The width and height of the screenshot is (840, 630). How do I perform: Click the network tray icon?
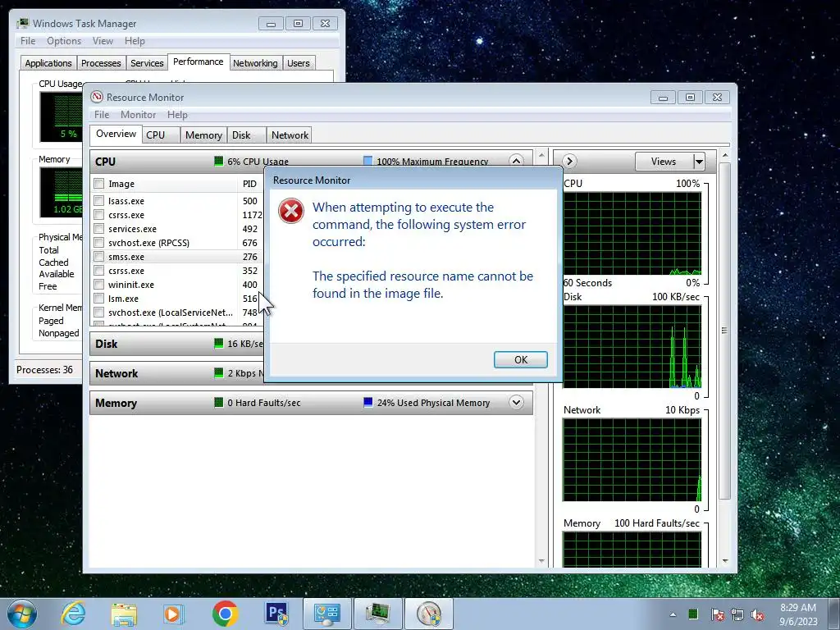pos(737,614)
